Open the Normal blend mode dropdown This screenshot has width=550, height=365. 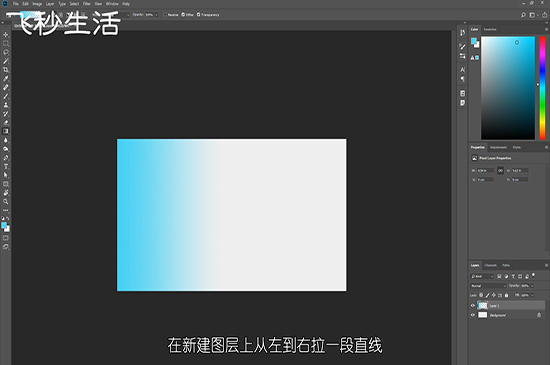tap(488, 286)
